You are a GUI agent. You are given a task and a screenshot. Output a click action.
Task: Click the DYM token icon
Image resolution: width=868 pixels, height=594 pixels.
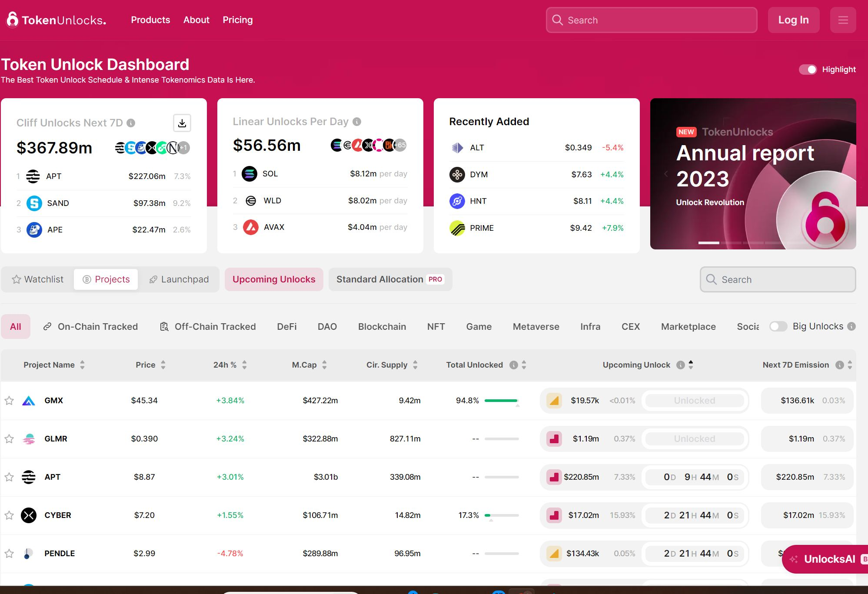coord(457,175)
